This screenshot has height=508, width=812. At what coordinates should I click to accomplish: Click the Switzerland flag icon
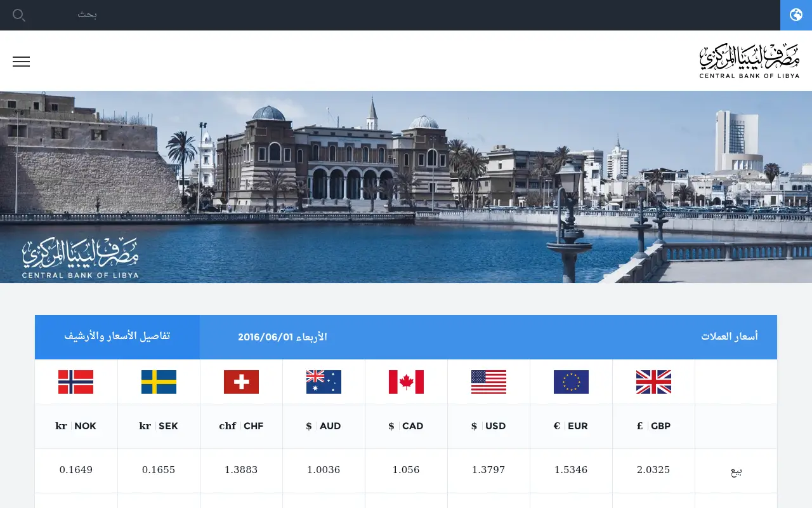(x=241, y=382)
